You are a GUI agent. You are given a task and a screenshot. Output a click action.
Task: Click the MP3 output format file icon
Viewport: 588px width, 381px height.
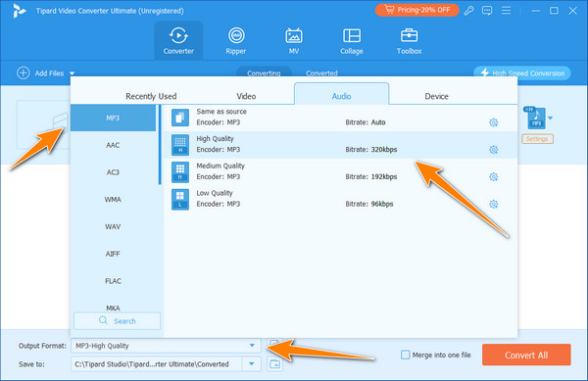click(536, 118)
